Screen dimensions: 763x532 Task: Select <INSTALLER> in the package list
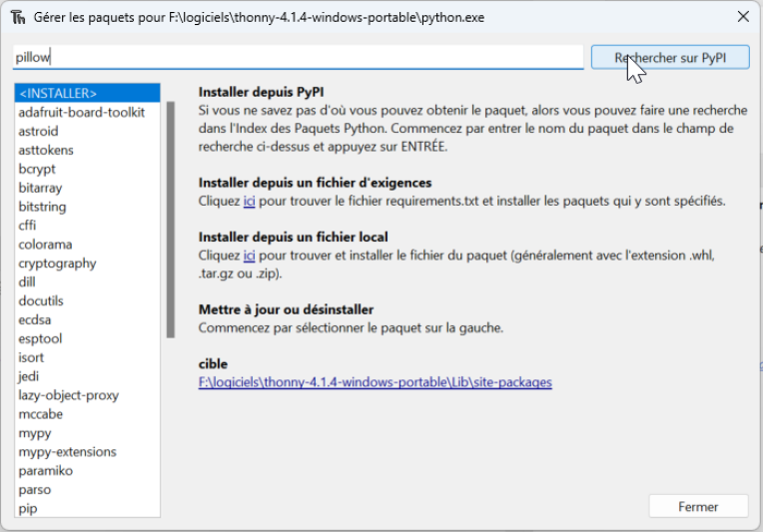(x=87, y=93)
